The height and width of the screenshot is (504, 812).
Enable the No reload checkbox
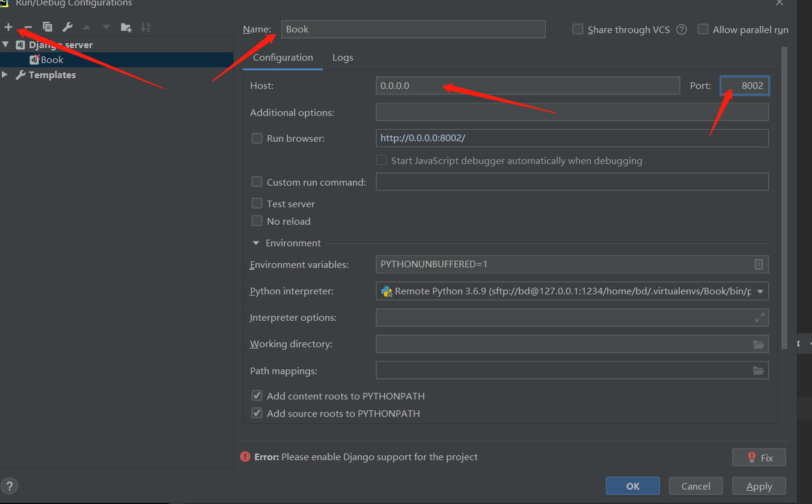point(257,220)
